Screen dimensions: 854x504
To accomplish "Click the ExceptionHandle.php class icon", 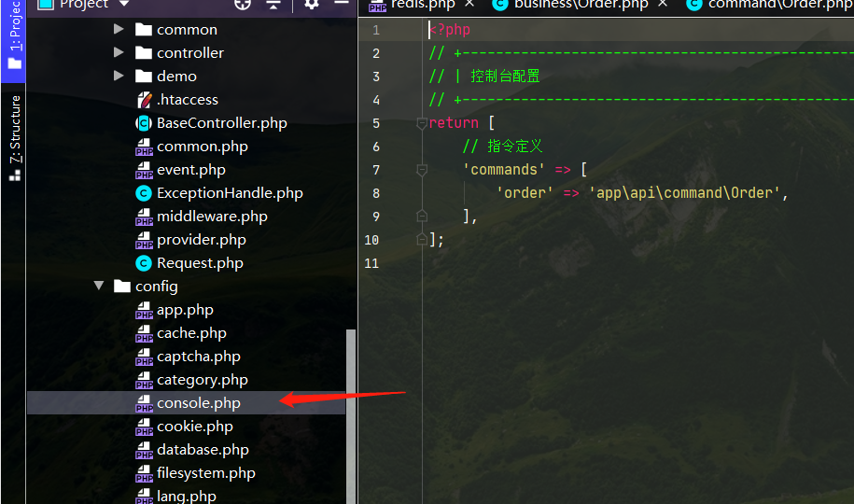I will 143,193.
